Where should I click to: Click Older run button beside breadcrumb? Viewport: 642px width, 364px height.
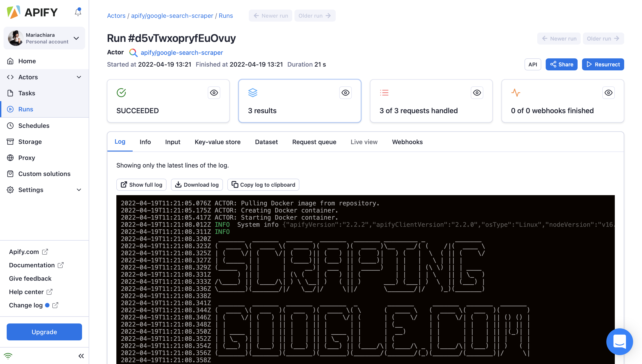tap(315, 16)
